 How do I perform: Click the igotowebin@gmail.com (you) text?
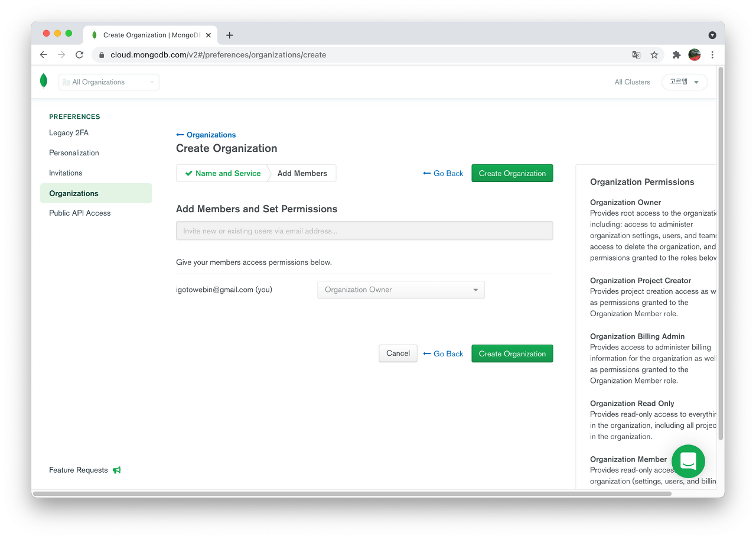[x=224, y=290]
